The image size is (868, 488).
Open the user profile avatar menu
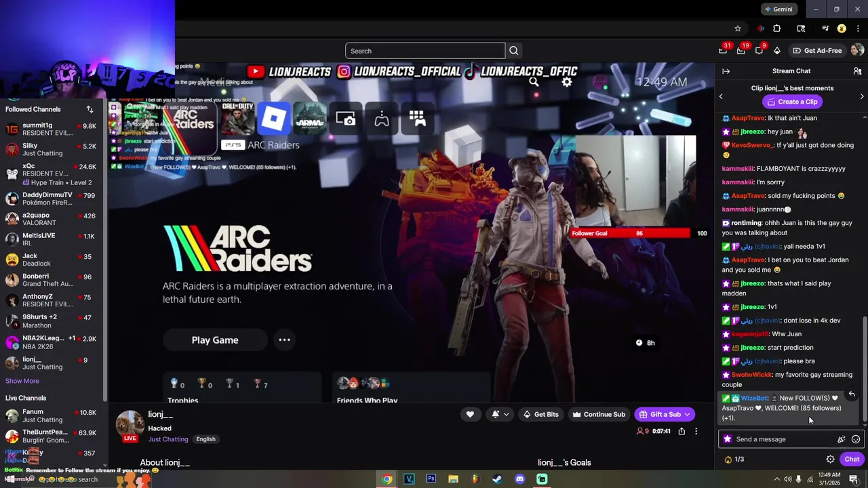click(x=857, y=50)
